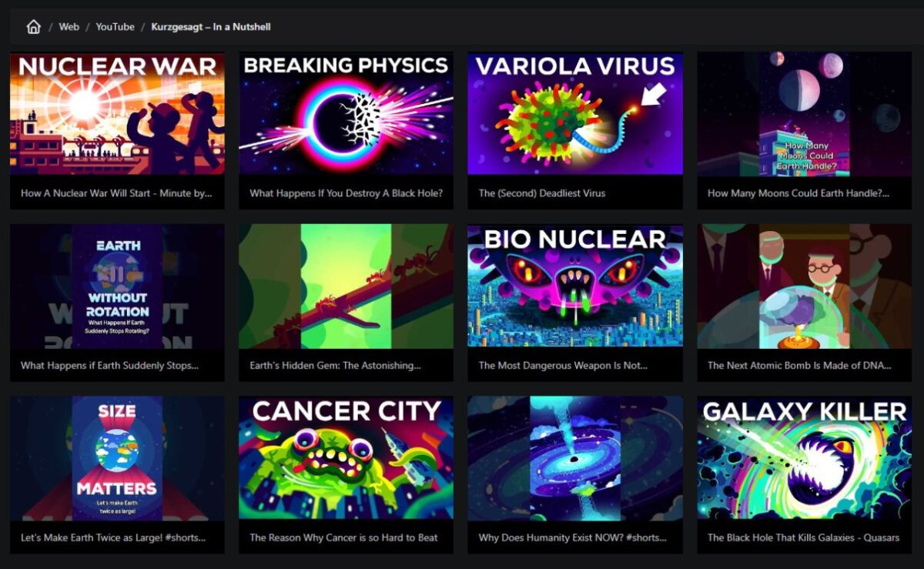Click title 'The Black Hole That Kills Galaxies - Quasars'
924x569 pixels.
click(803, 537)
